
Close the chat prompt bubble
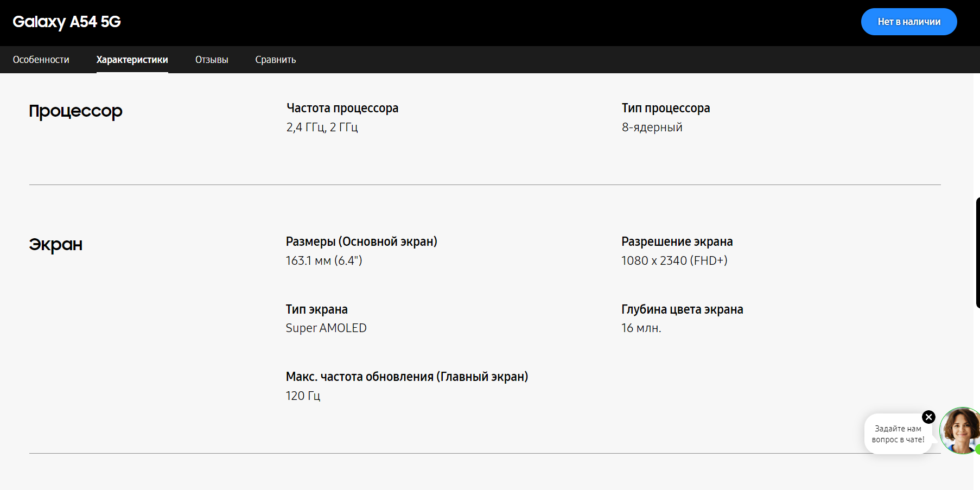pyautogui.click(x=928, y=417)
